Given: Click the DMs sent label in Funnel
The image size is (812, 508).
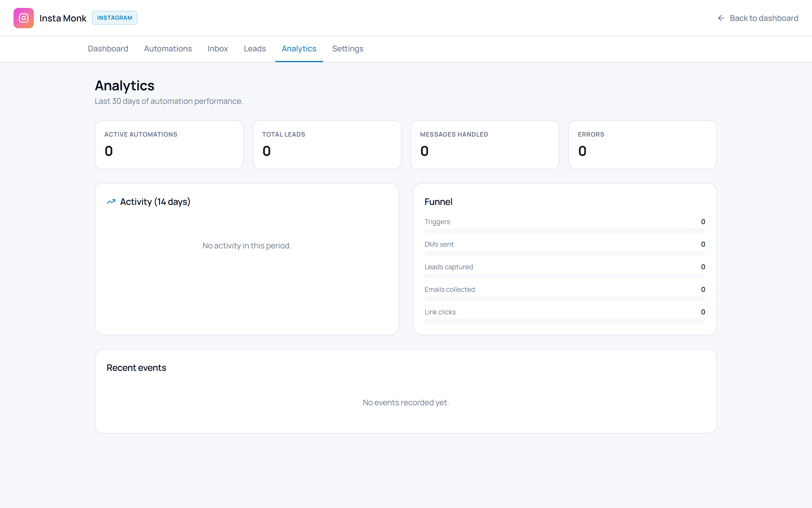Looking at the screenshot, I should click(x=439, y=244).
